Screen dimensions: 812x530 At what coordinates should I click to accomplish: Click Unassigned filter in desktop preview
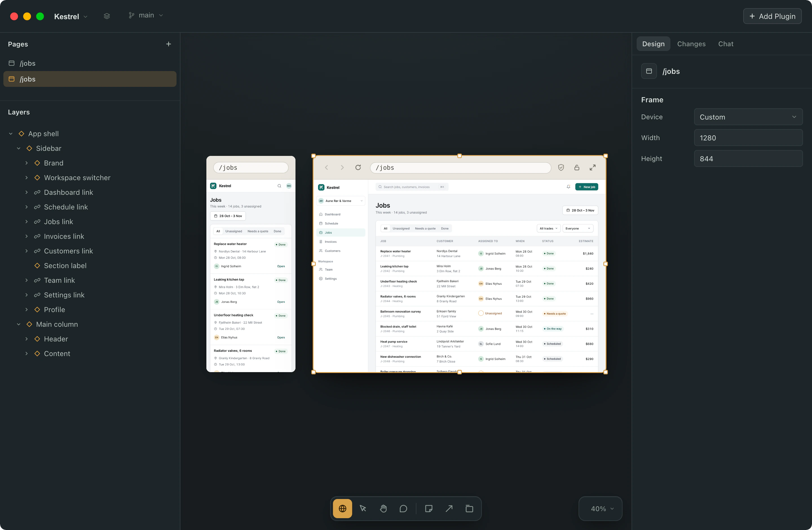pos(401,229)
